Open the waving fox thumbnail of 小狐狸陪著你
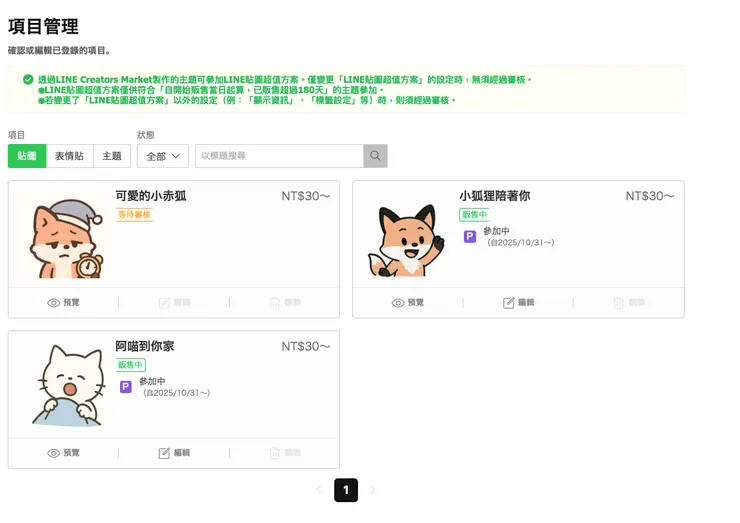The height and width of the screenshot is (523, 740). point(406,241)
